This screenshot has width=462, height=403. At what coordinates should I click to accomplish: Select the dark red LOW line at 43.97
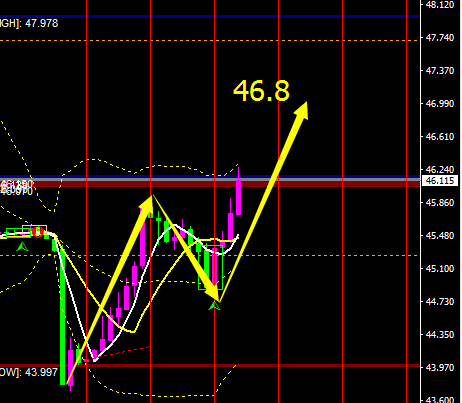(x=210, y=366)
